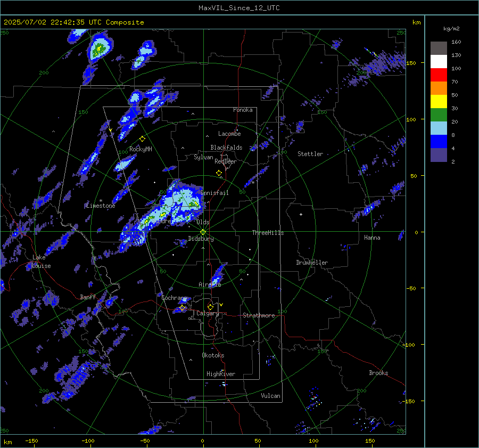
Task: Click the blue storm cell over Airdrie
Action: tap(218, 276)
